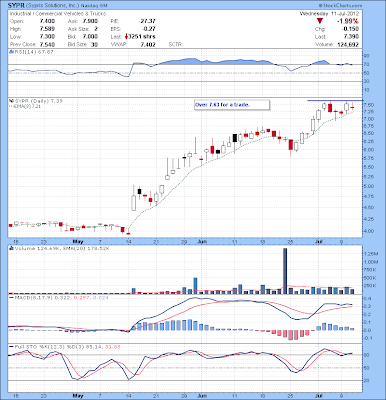The height and width of the screenshot is (400, 386).
Task: Click the 'Jul' label on price chart axis
Action: point(320,241)
